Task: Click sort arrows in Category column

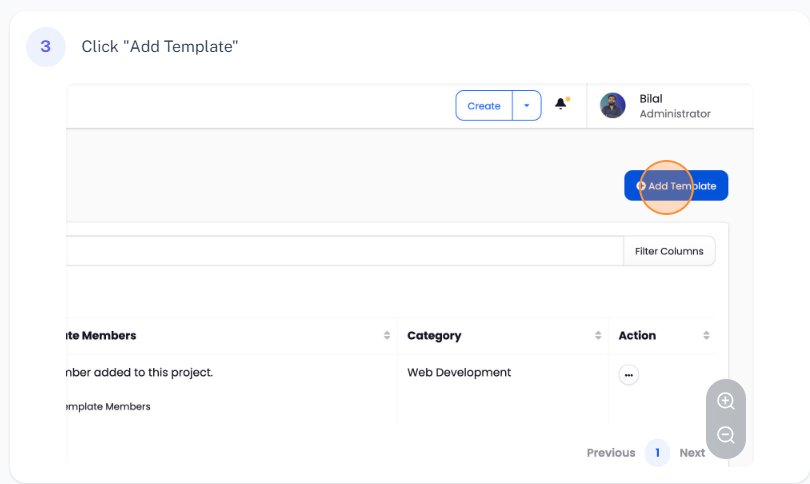Action: [x=598, y=336]
